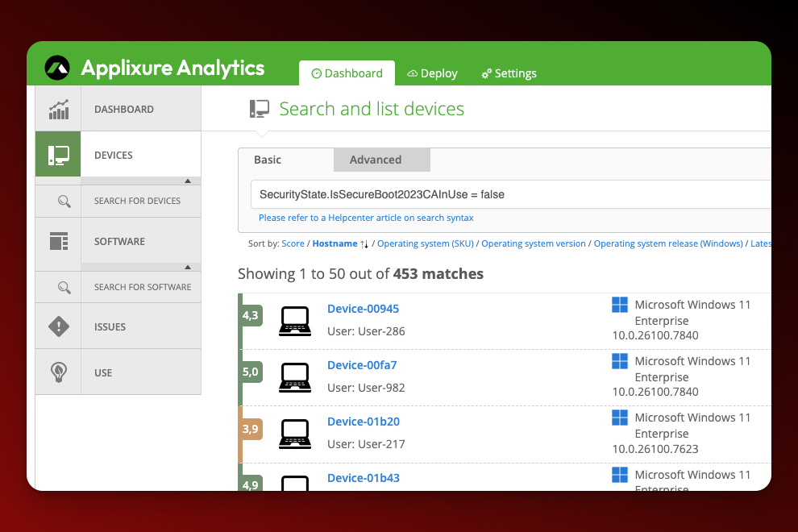Select the Dashboard bar-chart icon in sidebar

(57, 109)
